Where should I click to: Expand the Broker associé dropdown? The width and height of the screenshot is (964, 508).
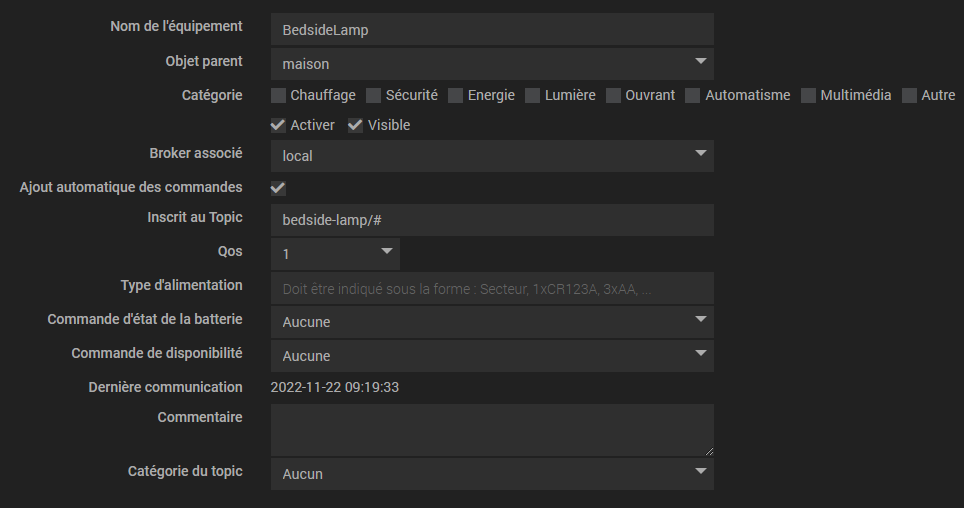pos(492,156)
